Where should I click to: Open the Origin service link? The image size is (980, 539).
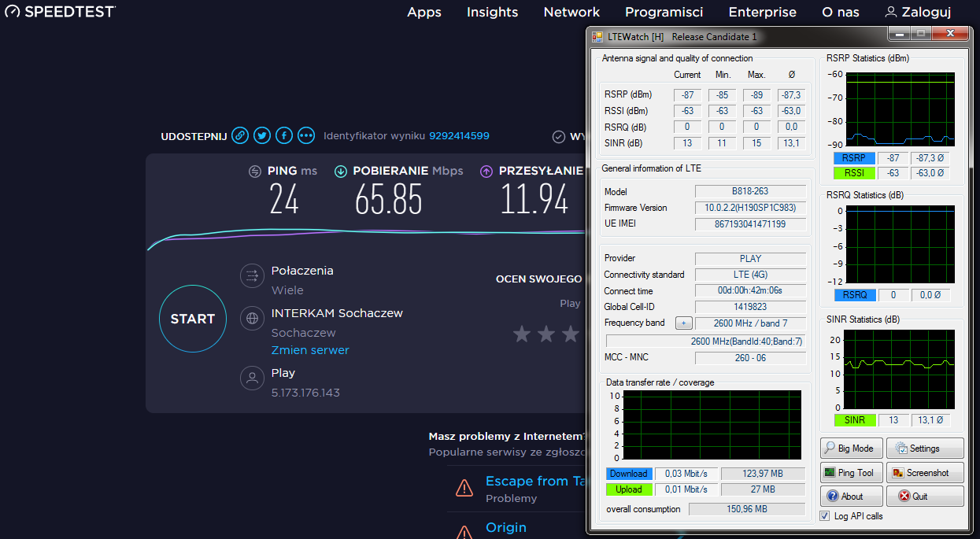tap(506, 527)
